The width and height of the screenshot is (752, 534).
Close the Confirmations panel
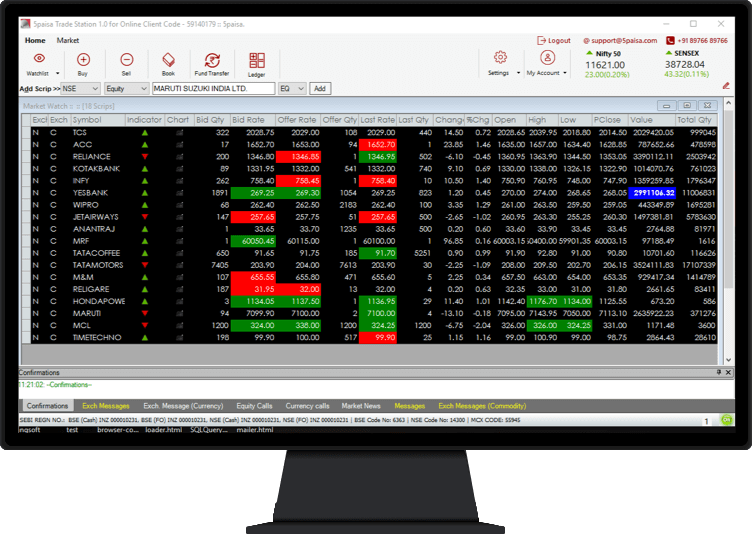click(x=728, y=372)
